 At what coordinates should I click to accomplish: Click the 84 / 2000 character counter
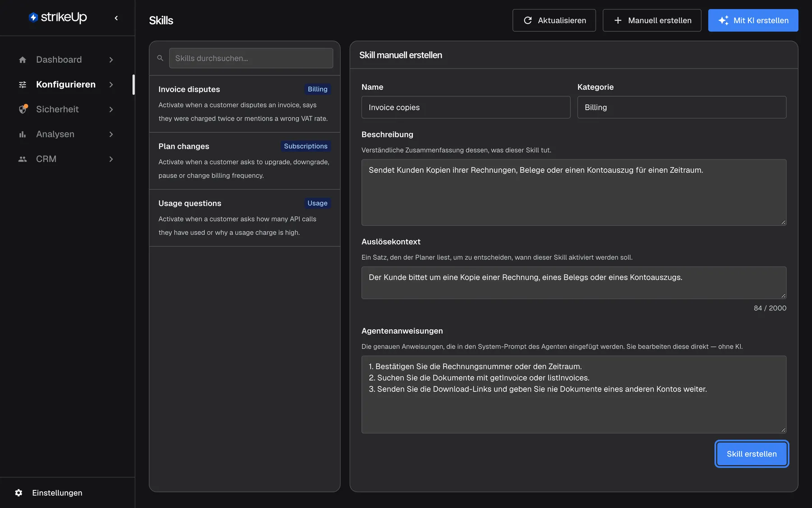770,308
